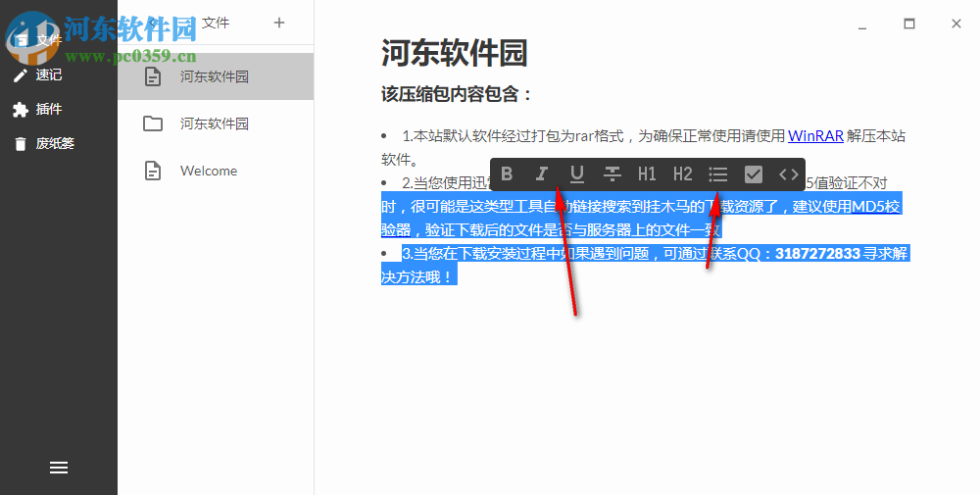Open the Welcome document
The image size is (980, 495).
tap(216, 171)
